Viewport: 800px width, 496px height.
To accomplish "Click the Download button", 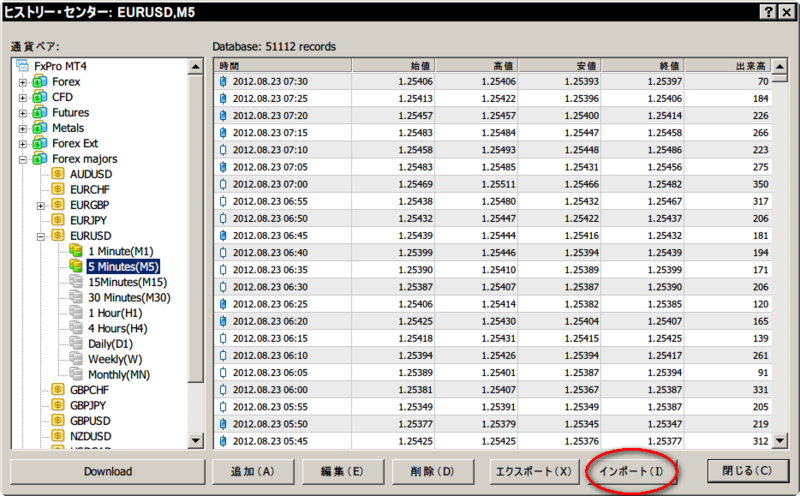I will coord(108,471).
